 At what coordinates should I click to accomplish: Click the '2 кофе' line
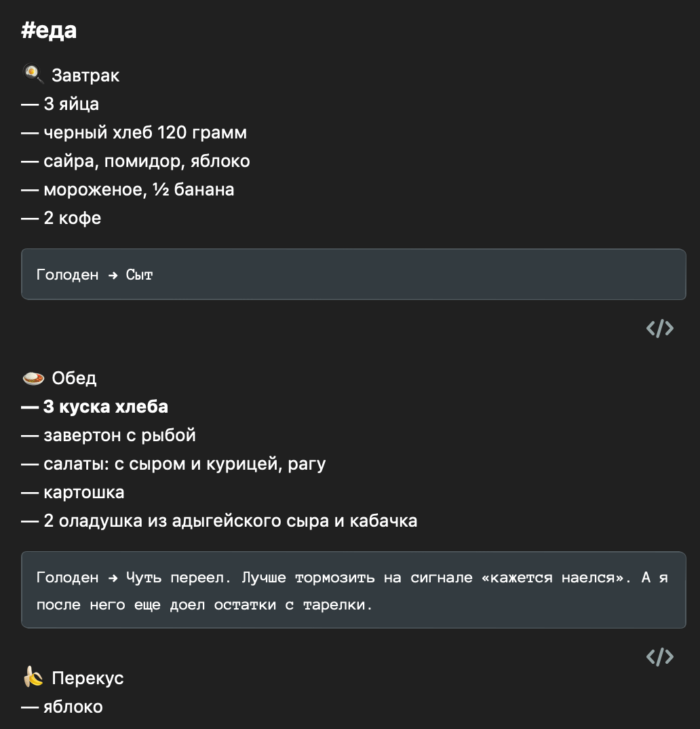72,218
